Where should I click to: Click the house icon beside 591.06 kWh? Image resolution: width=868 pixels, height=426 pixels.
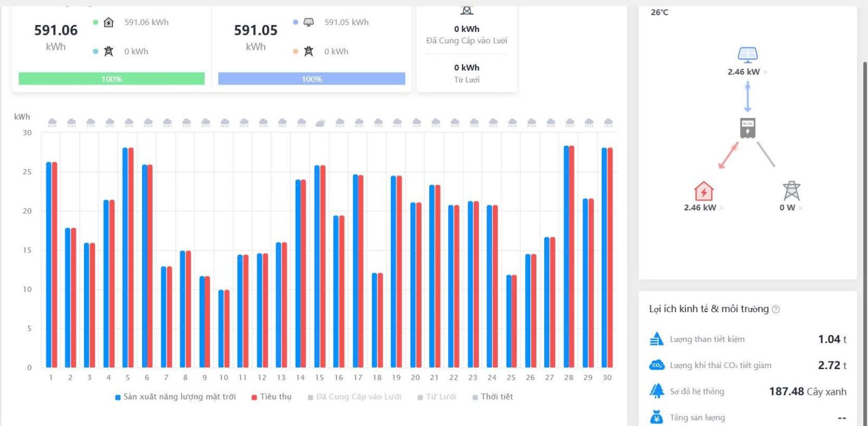(x=108, y=22)
